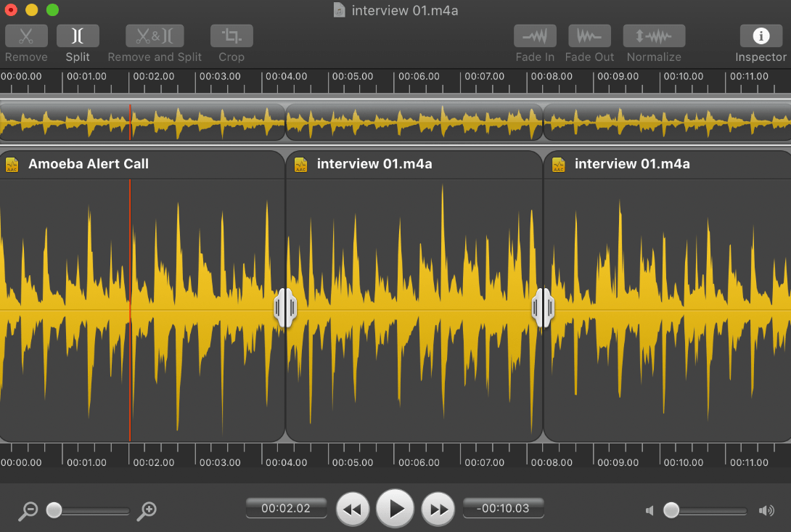
Task: Click the zoom level slider knob
Action: [54, 510]
